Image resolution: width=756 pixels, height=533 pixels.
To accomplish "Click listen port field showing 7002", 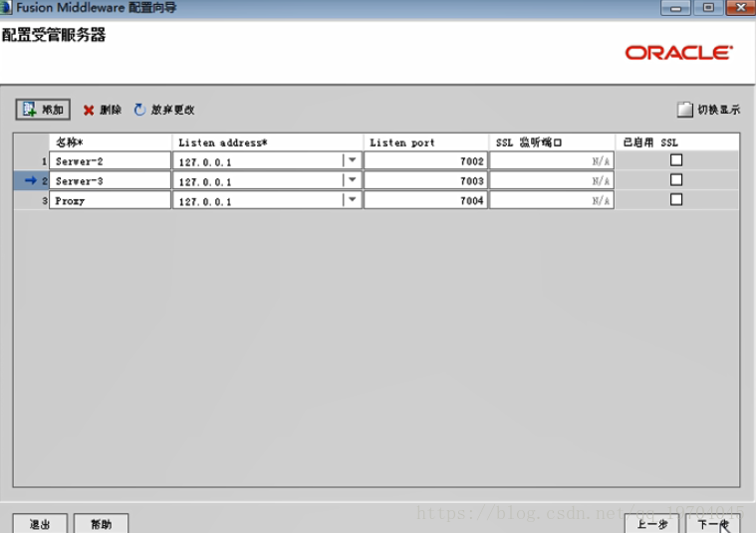I will [x=425, y=161].
